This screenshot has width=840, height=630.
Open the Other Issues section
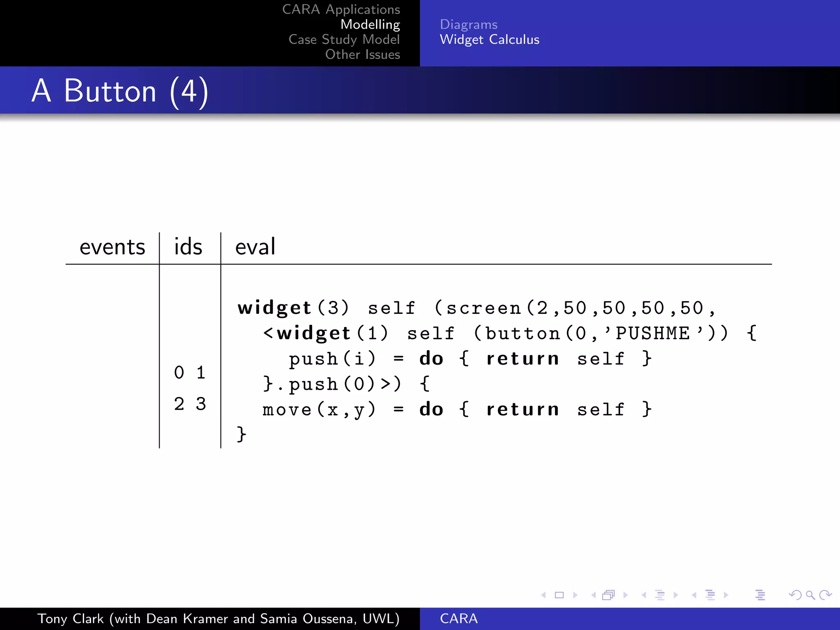point(363,54)
